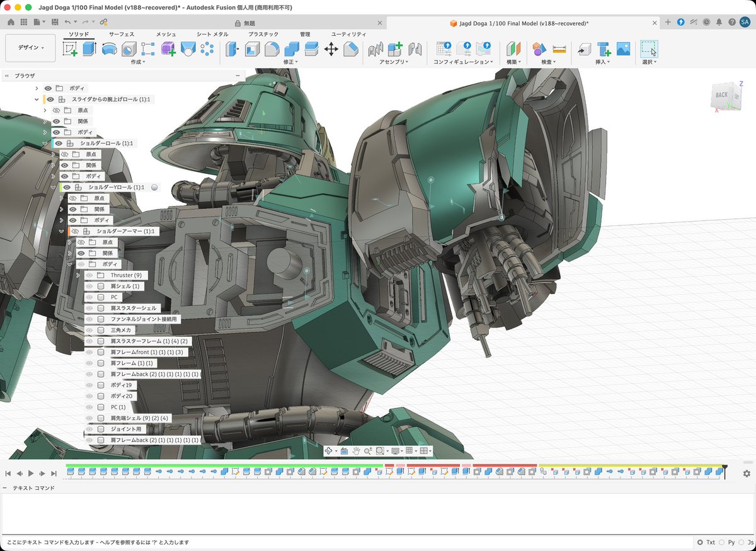Switch to the メッシュ tab
This screenshot has height=551, width=756.
click(166, 34)
